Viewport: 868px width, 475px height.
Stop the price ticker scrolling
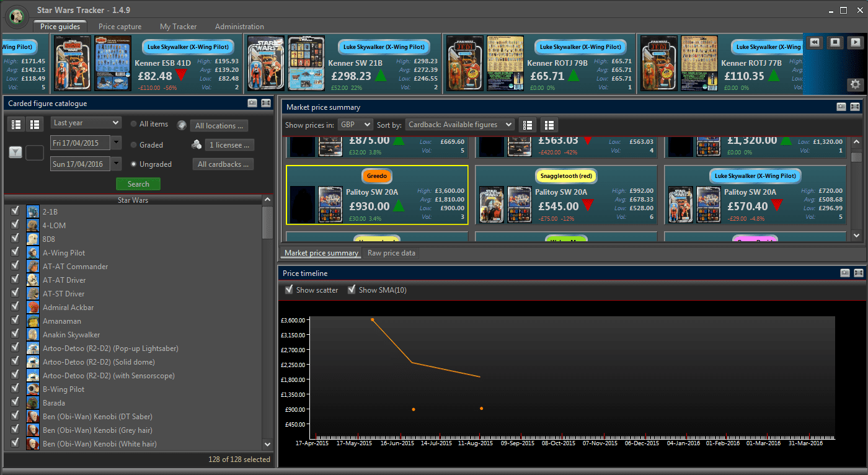[835, 42]
